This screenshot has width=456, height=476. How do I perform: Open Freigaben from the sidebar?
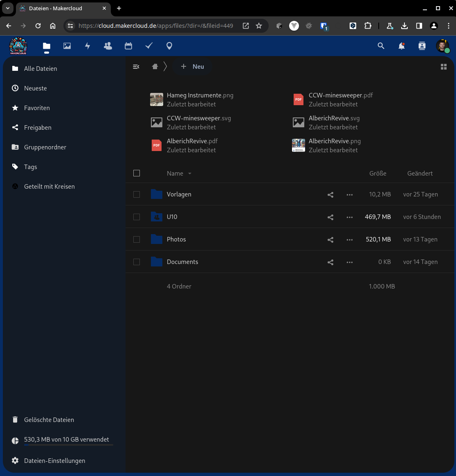[37, 127]
